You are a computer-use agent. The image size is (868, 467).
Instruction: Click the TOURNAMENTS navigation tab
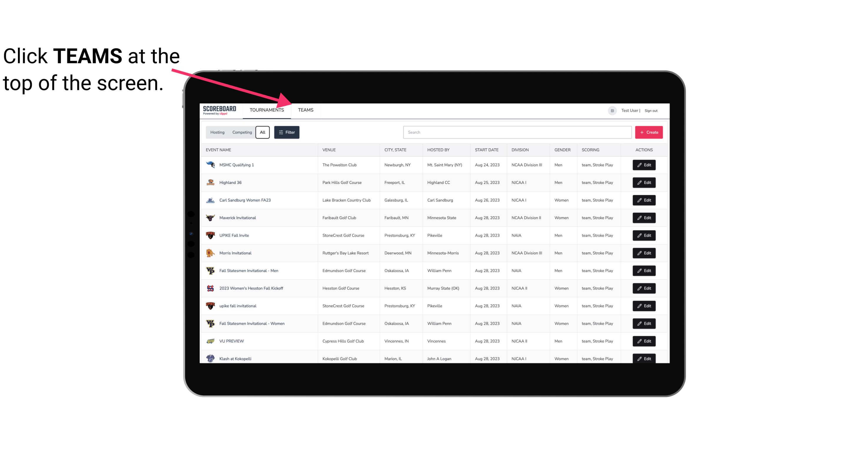(x=267, y=110)
